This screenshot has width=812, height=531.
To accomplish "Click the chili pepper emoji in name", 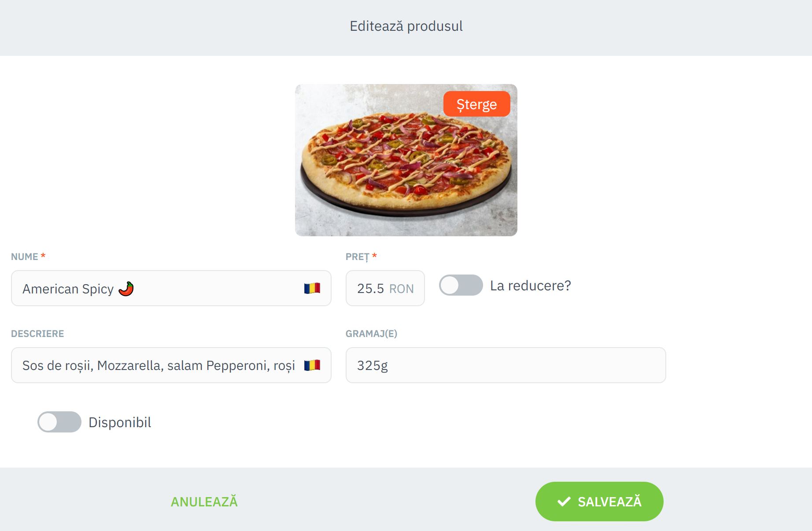I will pos(126,289).
